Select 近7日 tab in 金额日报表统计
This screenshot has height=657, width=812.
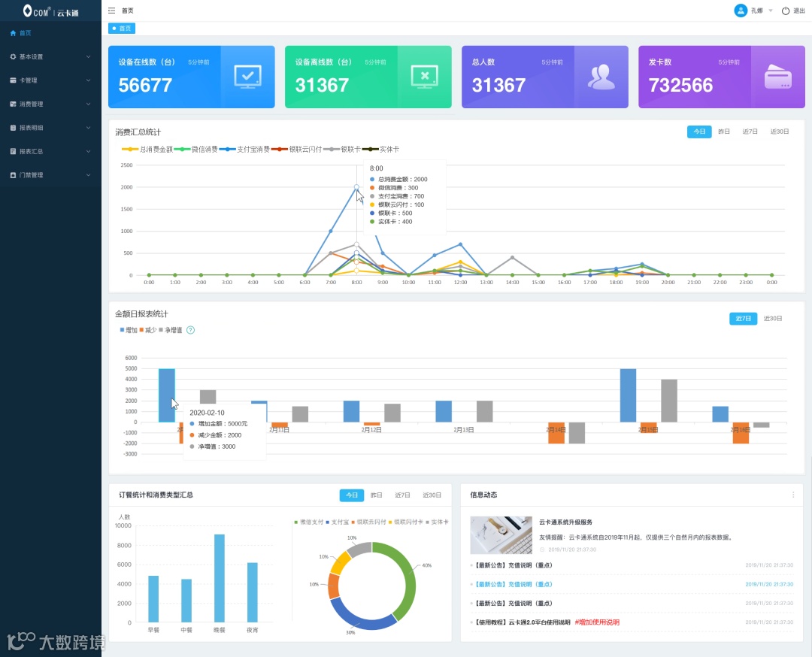tap(743, 319)
